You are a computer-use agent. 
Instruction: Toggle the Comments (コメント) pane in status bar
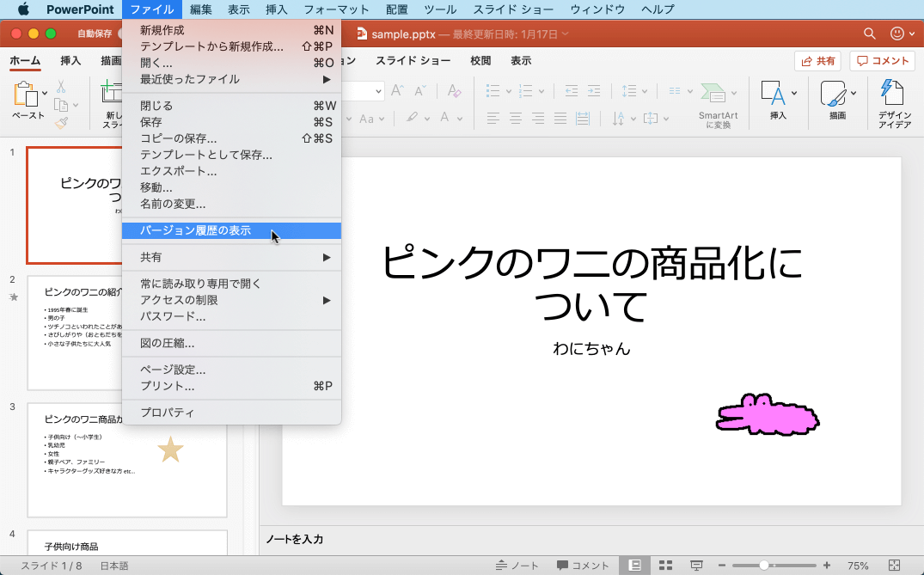click(583, 565)
